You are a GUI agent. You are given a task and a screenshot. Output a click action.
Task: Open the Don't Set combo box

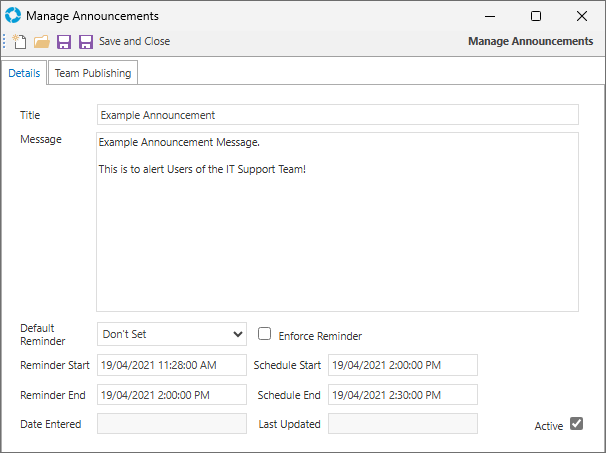[172, 334]
